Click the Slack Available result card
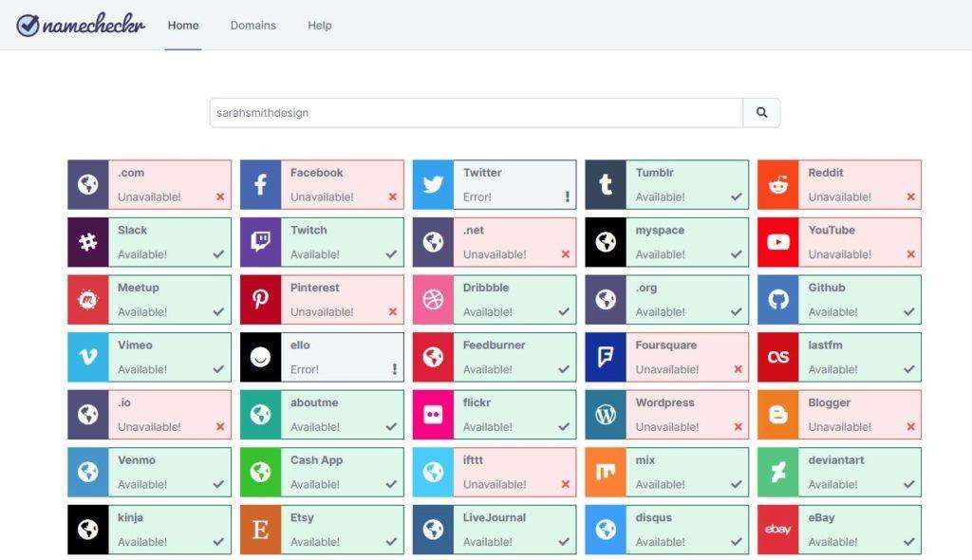This screenshot has width=972, height=560. pyautogui.click(x=149, y=242)
